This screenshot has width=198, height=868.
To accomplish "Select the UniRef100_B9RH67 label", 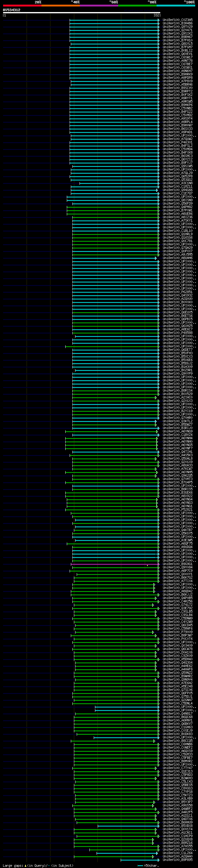I will click(178, 37).
